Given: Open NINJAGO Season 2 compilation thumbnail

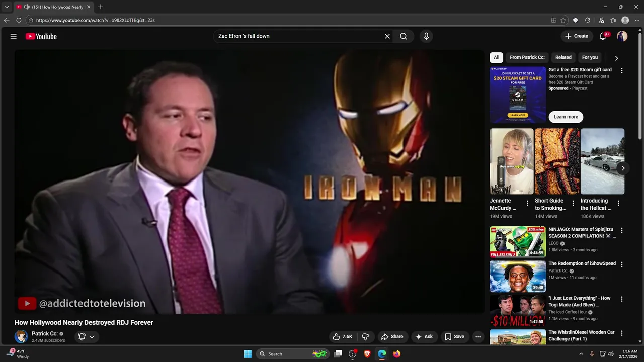Looking at the screenshot, I should [518, 242].
